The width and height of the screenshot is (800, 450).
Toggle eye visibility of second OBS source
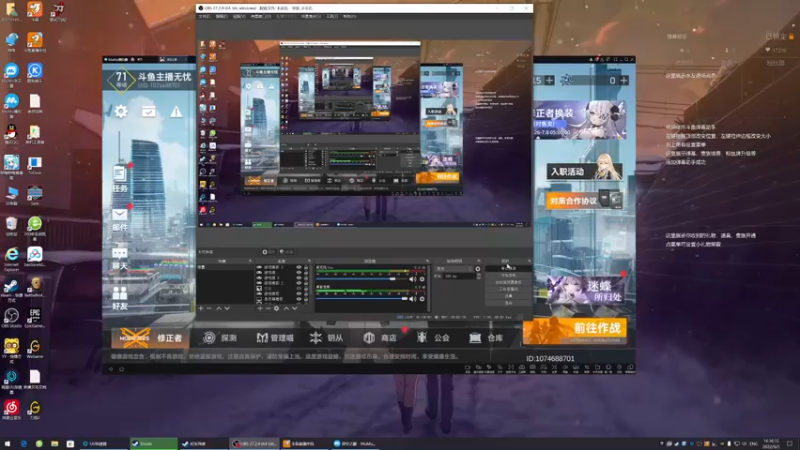click(x=299, y=272)
